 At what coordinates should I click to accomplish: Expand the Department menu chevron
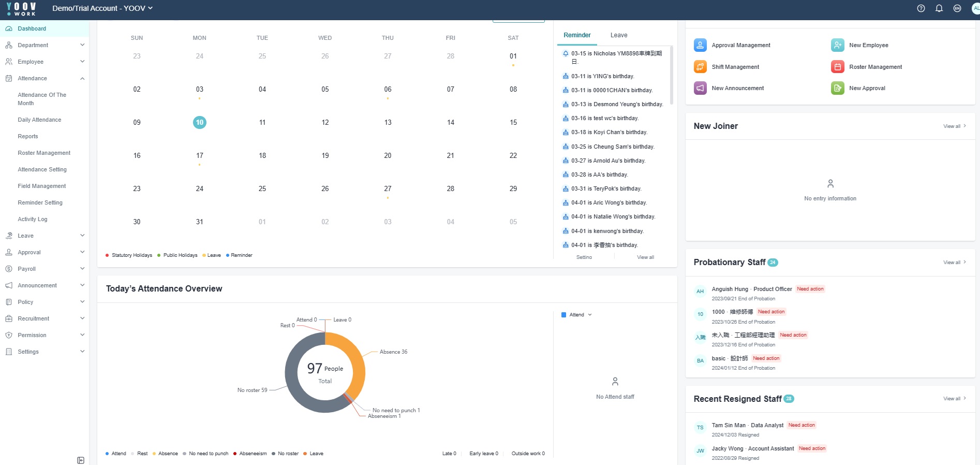(82, 45)
